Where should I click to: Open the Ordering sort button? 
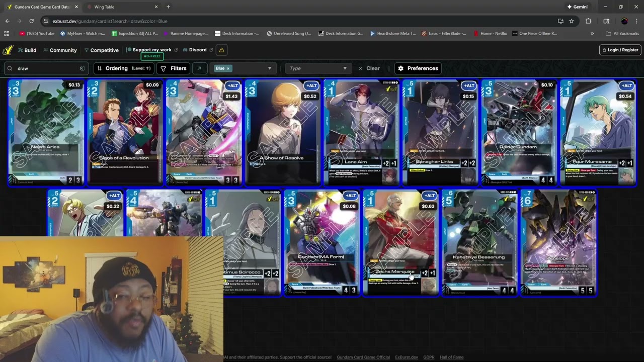click(124, 68)
